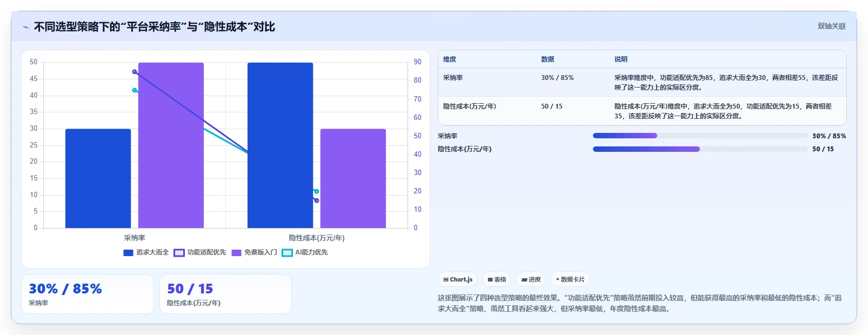The image size is (868, 335).
Task: Click the Chart.js tag
Action: (x=458, y=279)
